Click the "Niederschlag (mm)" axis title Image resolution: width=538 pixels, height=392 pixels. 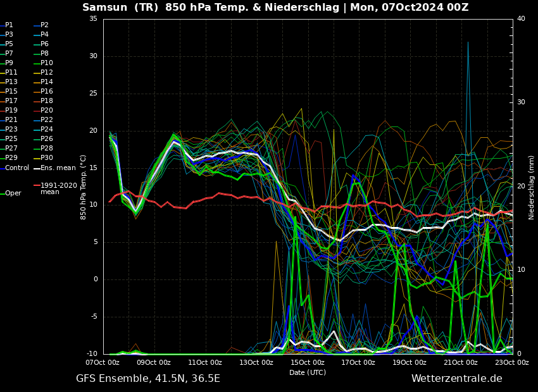coord(531,187)
